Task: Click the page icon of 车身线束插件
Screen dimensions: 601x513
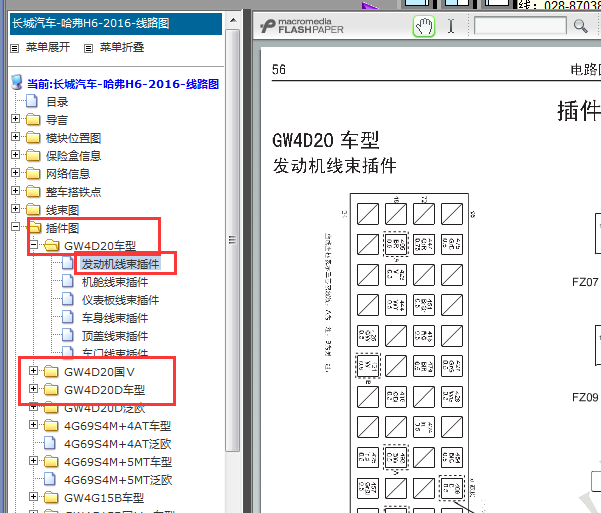Action: (68, 317)
